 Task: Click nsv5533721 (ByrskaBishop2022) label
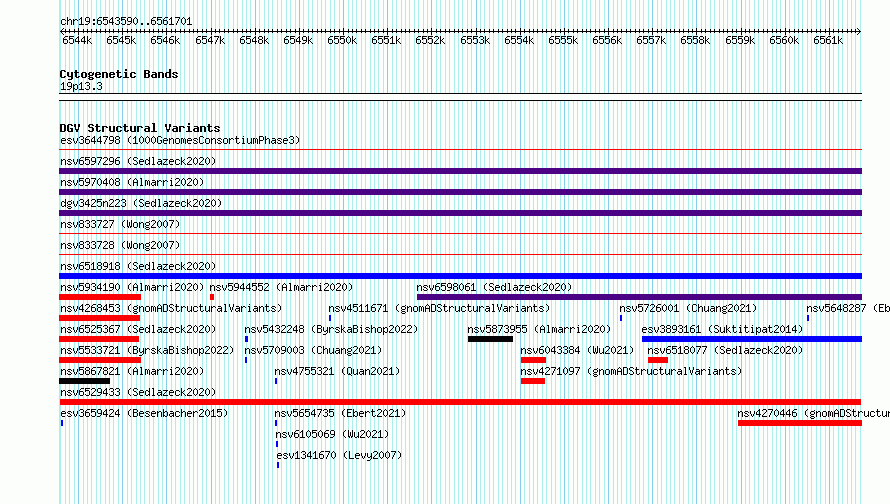click(147, 350)
